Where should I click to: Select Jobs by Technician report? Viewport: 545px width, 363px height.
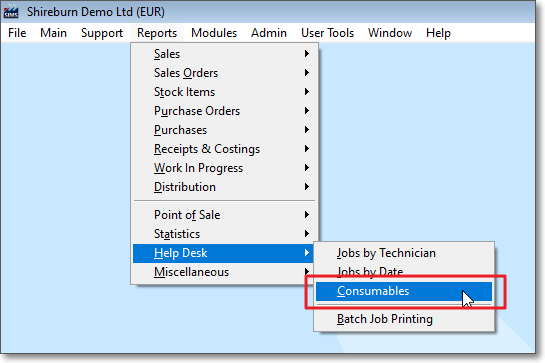404,253
